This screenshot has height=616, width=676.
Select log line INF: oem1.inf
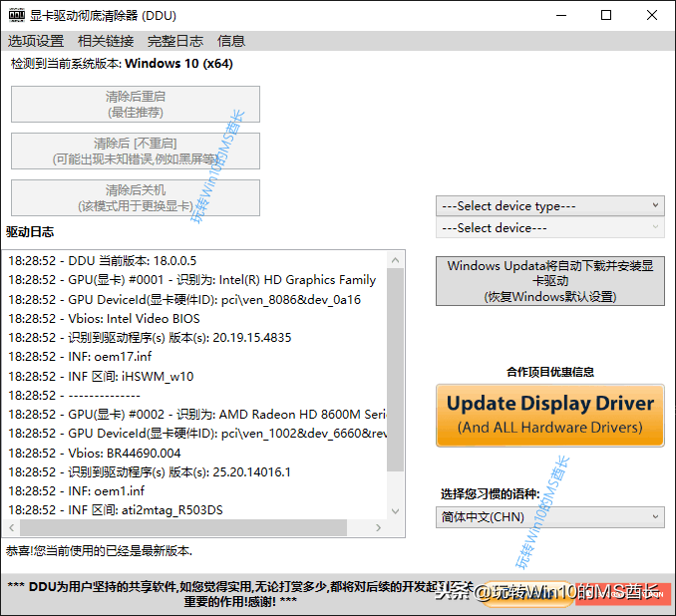[x=77, y=491]
